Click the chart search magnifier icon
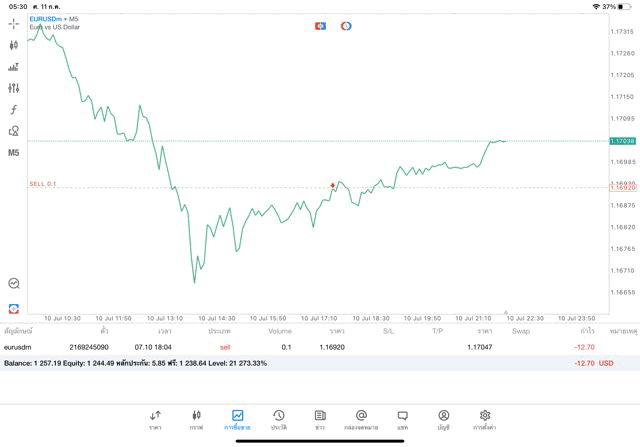 [14, 284]
